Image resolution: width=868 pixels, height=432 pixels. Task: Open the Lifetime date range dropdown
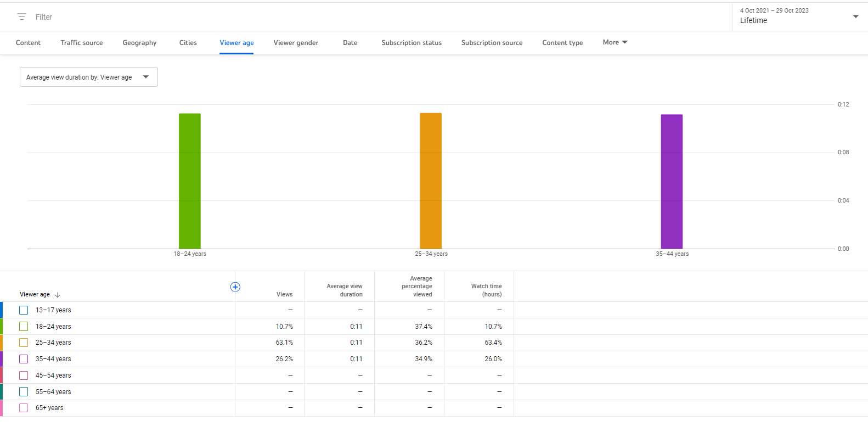[800, 16]
